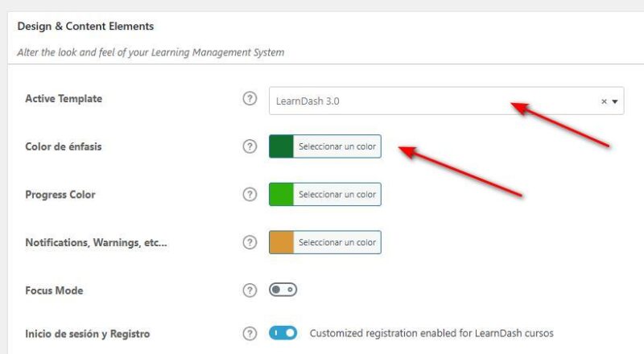Screen dimensions: 644x354
Task: Click Color de énfasis Seleccionar un color button
Action: pos(336,147)
